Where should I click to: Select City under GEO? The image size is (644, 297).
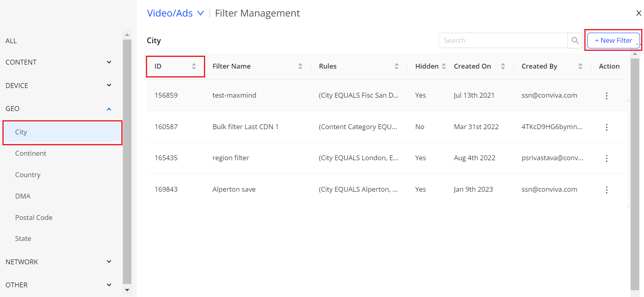[x=62, y=132]
